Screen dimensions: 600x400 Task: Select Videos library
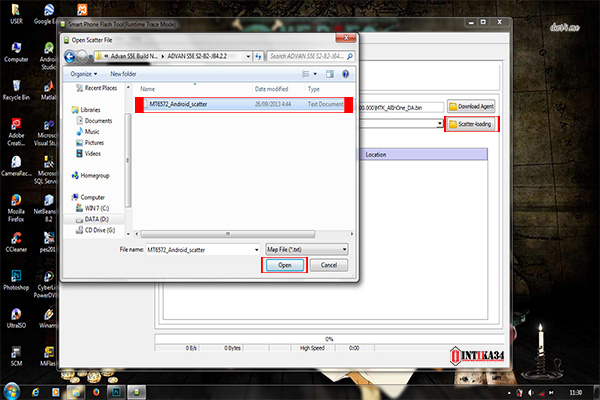(x=88, y=153)
